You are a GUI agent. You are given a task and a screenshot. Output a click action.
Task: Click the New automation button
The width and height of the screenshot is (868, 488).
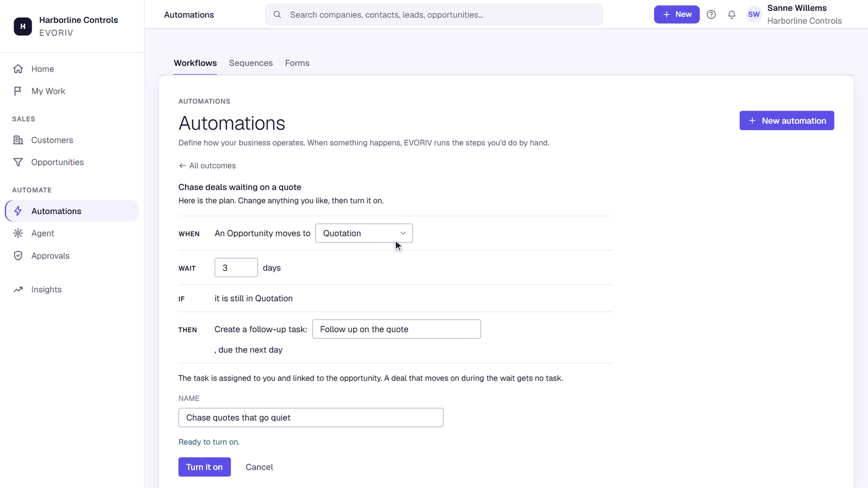point(787,120)
